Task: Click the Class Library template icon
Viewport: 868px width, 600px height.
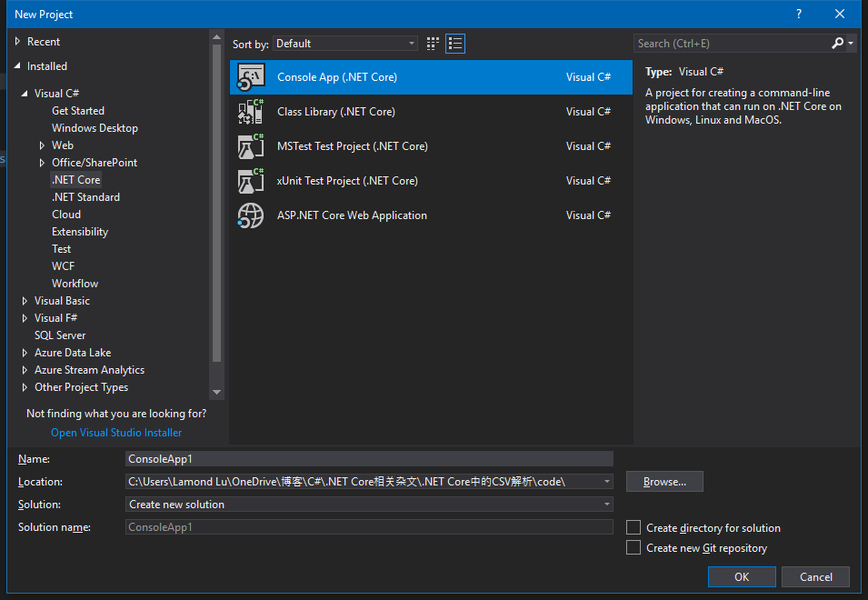Action: (x=252, y=111)
